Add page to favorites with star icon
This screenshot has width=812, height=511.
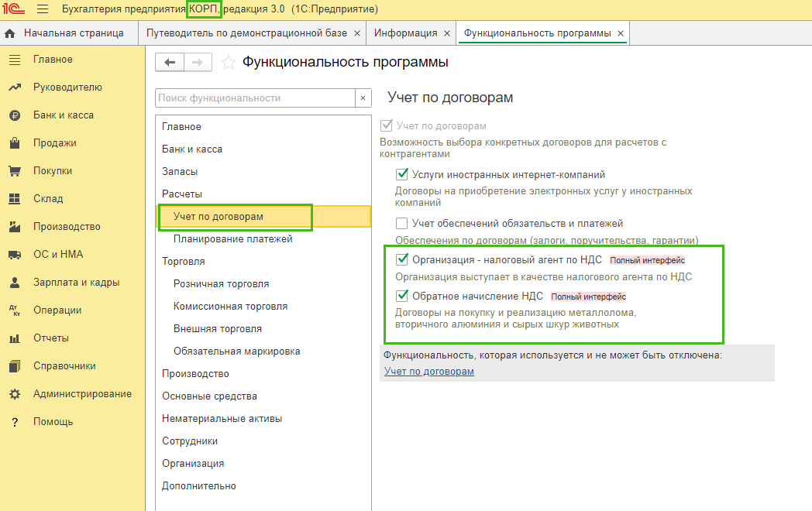(229, 63)
